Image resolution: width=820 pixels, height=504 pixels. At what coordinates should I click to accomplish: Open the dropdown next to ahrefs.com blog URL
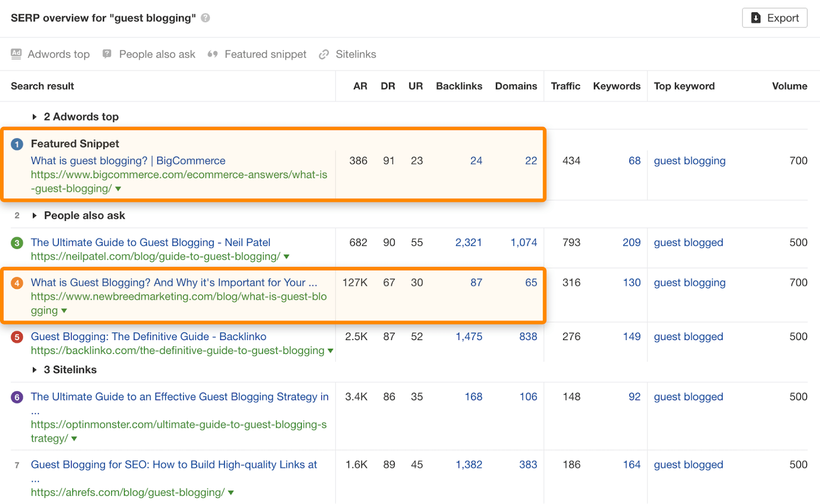pyautogui.click(x=231, y=492)
